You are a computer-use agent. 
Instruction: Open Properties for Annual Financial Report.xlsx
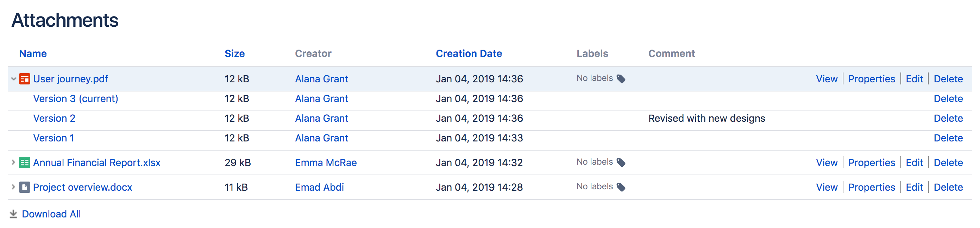tap(871, 163)
